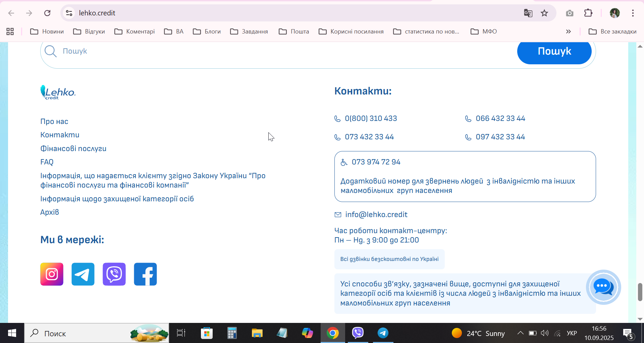
Task: Open the Архів footer link
Action: click(50, 212)
